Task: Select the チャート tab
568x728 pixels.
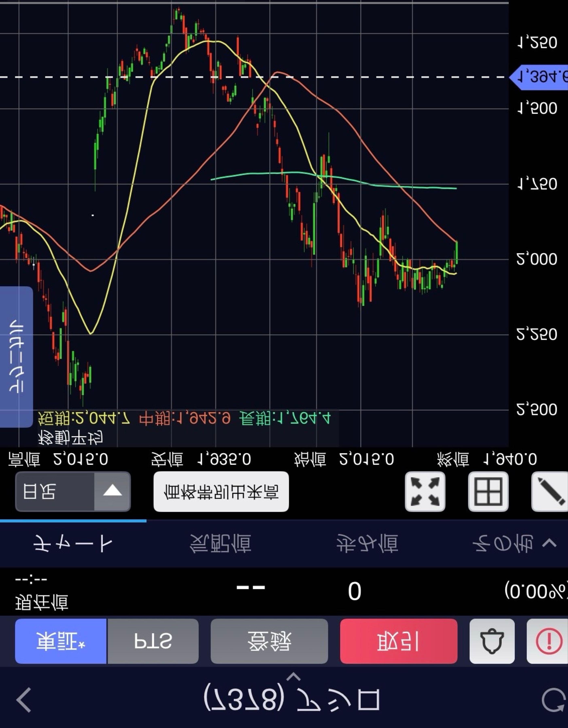Action: [73, 544]
